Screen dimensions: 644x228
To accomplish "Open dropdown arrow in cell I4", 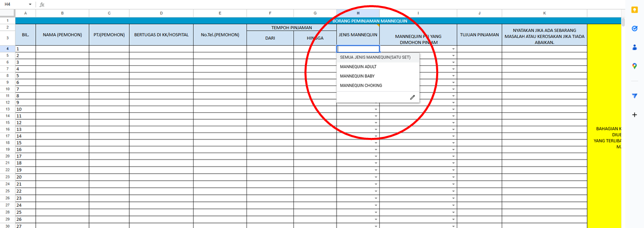I will point(453,49).
